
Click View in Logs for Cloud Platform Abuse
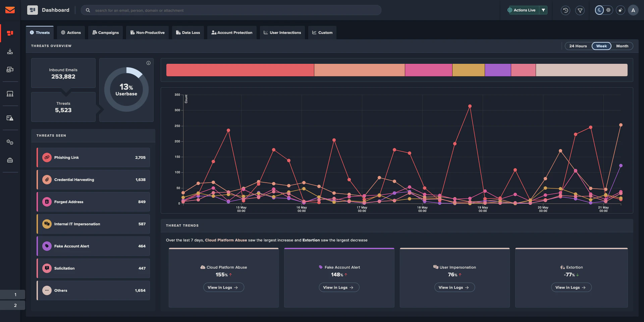223,287
